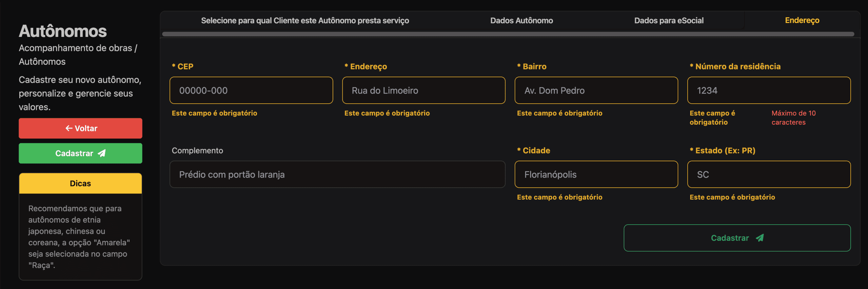
Task: Click paper plane icon in outlined form Cadastrar
Action: click(x=760, y=238)
